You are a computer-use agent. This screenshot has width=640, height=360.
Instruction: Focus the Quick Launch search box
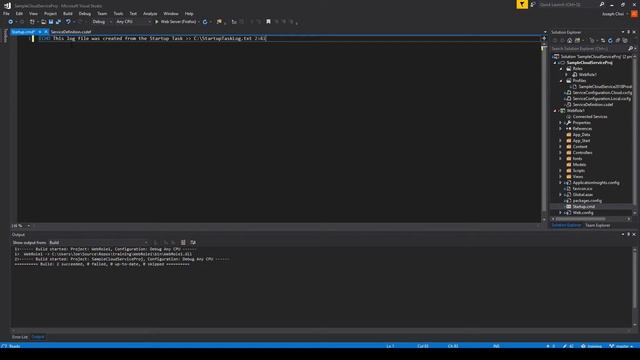click(571, 4)
